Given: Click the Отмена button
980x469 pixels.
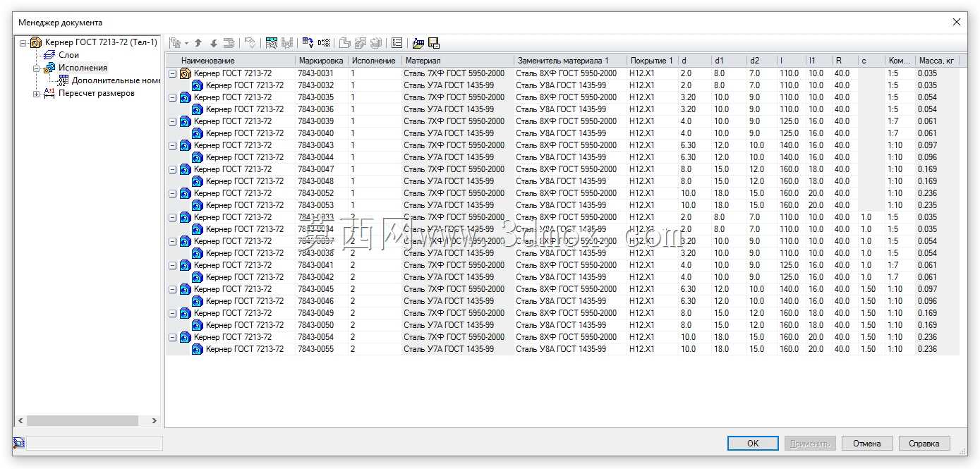Looking at the screenshot, I should pos(867,443).
